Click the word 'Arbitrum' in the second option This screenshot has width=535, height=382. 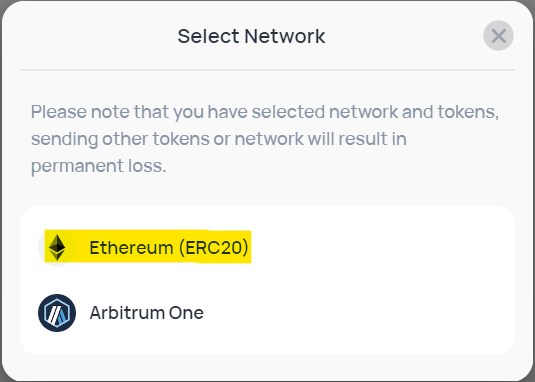pos(127,313)
